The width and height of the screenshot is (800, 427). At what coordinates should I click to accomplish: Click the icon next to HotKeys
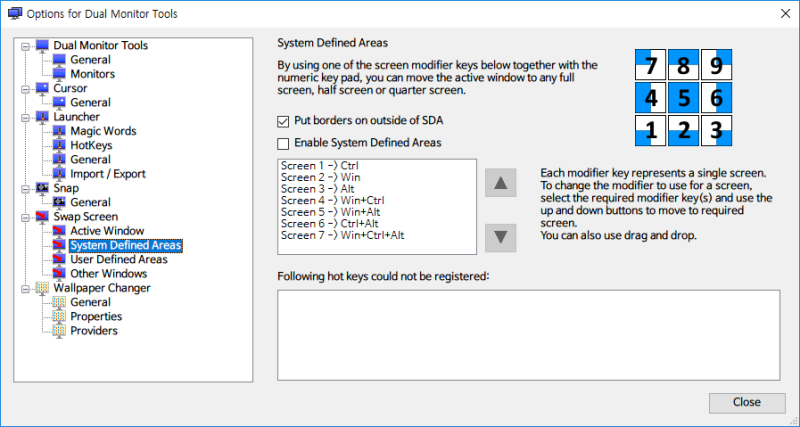tap(59, 145)
